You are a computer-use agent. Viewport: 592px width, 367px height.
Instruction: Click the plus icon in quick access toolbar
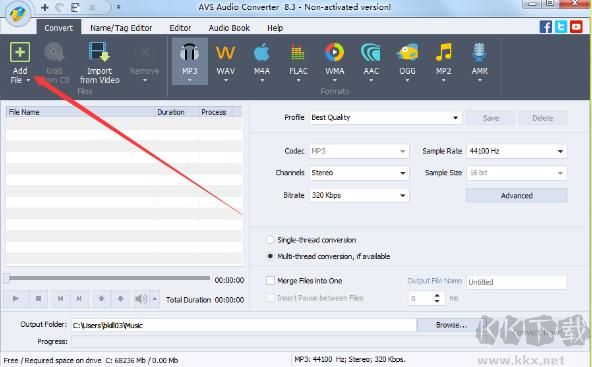coord(45,7)
